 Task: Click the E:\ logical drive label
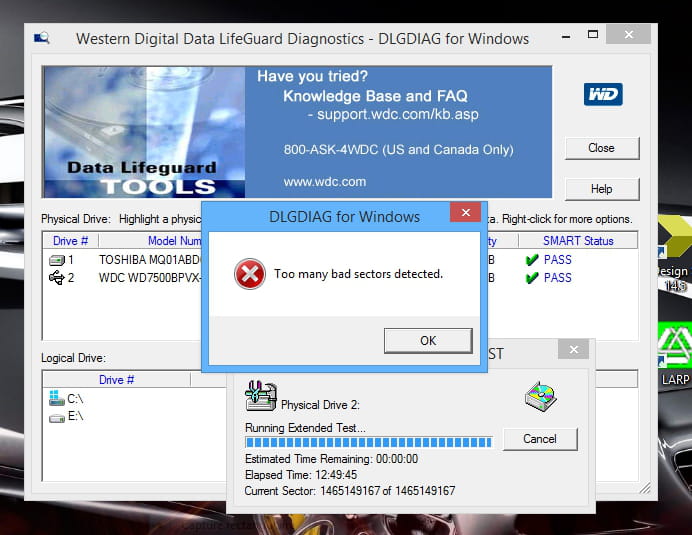click(75, 416)
